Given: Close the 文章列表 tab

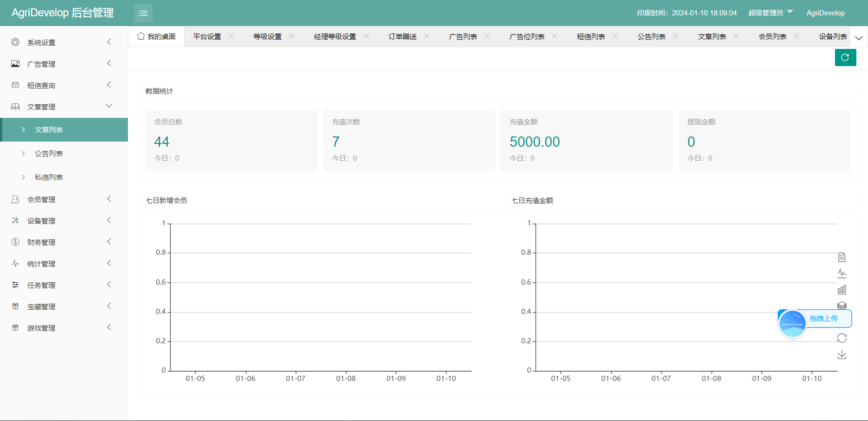Looking at the screenshot, I should (736, 36).
